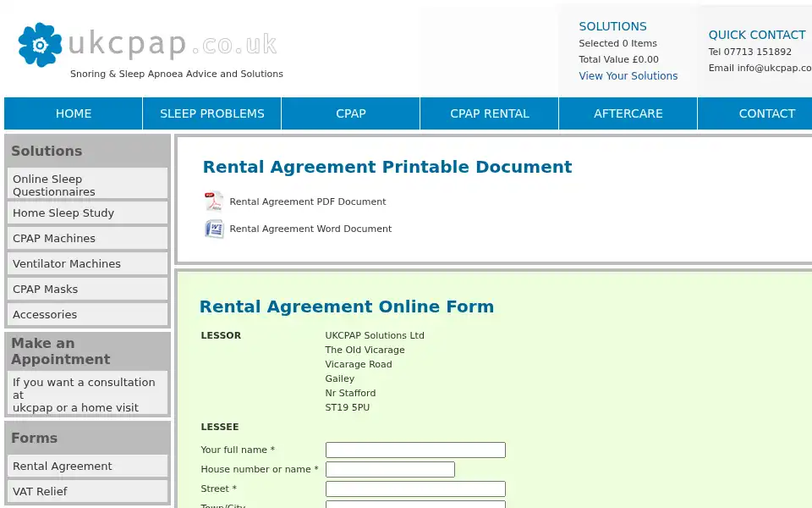Click the PDF document icon
The height and width of the screenshot is (508, 812).
pos(214,202)
